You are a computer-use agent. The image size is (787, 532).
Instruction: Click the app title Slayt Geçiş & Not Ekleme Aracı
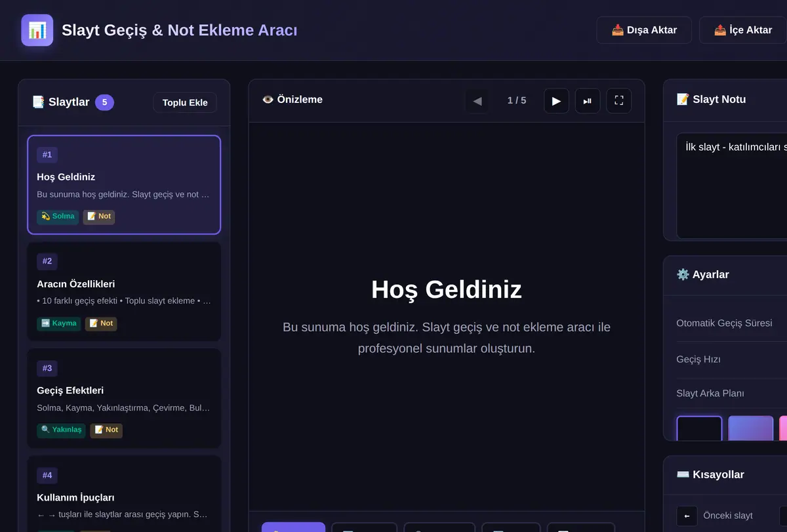coord(180,30)
